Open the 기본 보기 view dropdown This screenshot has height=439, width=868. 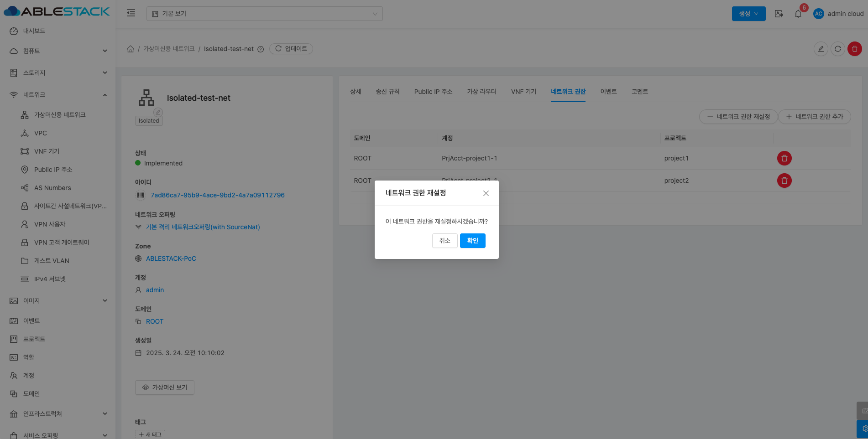coord(264,14)
